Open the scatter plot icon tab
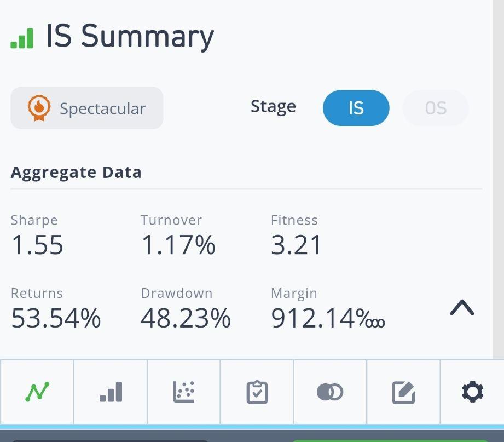Viewport: 504px width, 442px height. click(x=184, y=392)
